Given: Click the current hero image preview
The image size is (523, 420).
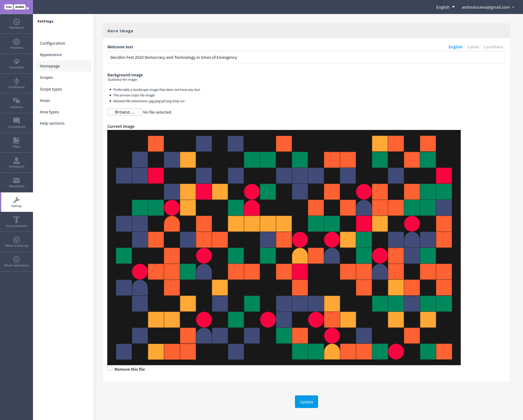Looking at the screenshot, I should pos(284,248).
